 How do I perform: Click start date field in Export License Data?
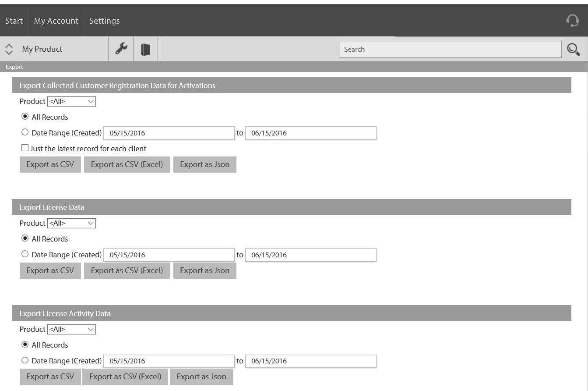pyautogui.click(x=169, y=255)
